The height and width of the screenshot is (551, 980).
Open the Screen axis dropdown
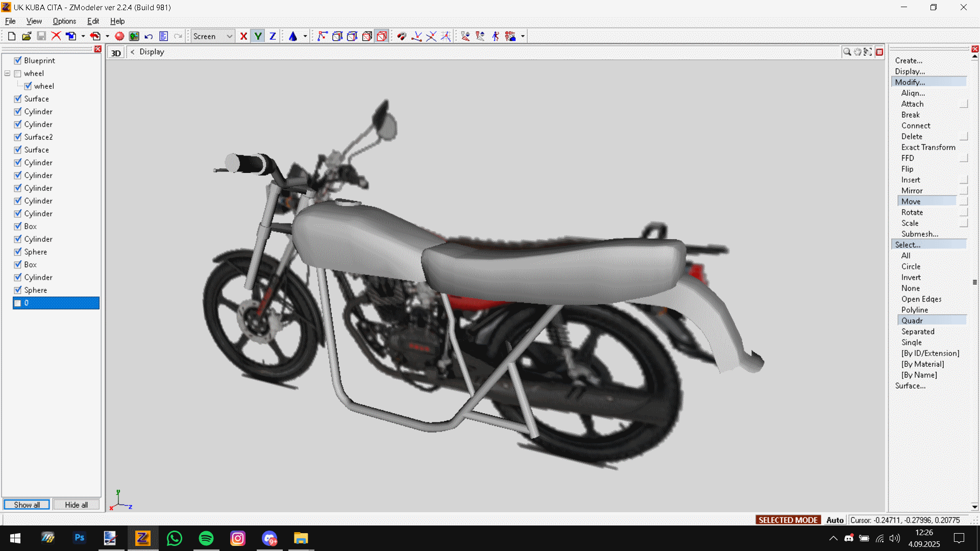coord(229,36)
